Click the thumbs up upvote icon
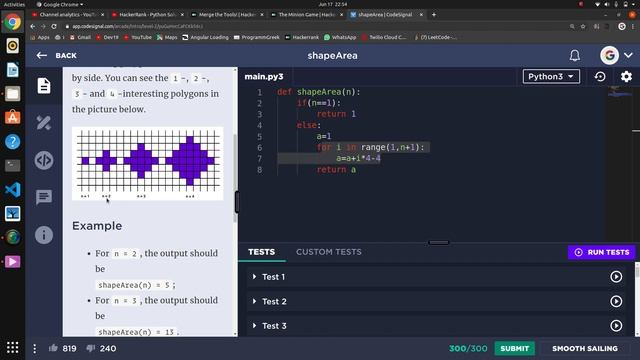This screenshot has width=640, height=360. point(53,348)
